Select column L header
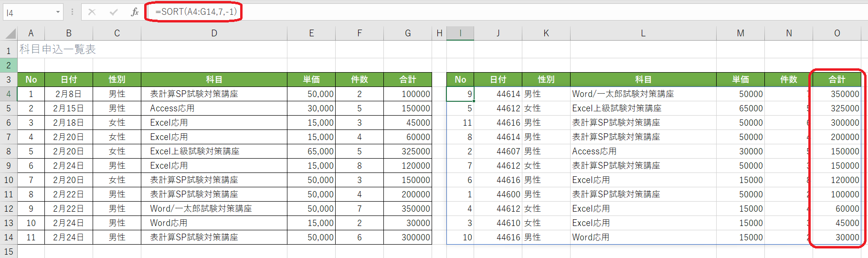Viewport: 868px width, 258px height. tap(643, 33)
